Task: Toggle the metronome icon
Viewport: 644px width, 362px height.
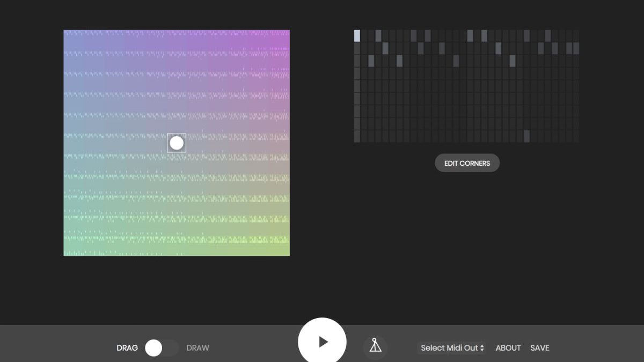Action: pos(375,346)
